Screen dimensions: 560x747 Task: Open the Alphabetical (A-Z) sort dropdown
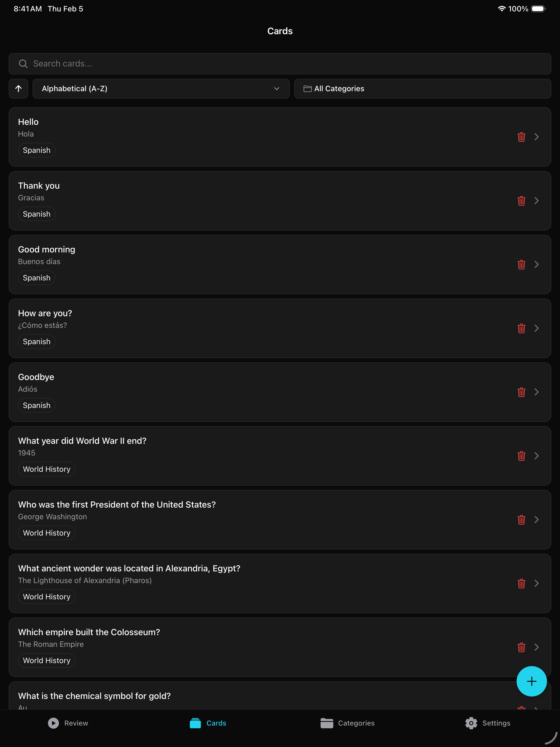pyautogui.click(x=161, y=89)
